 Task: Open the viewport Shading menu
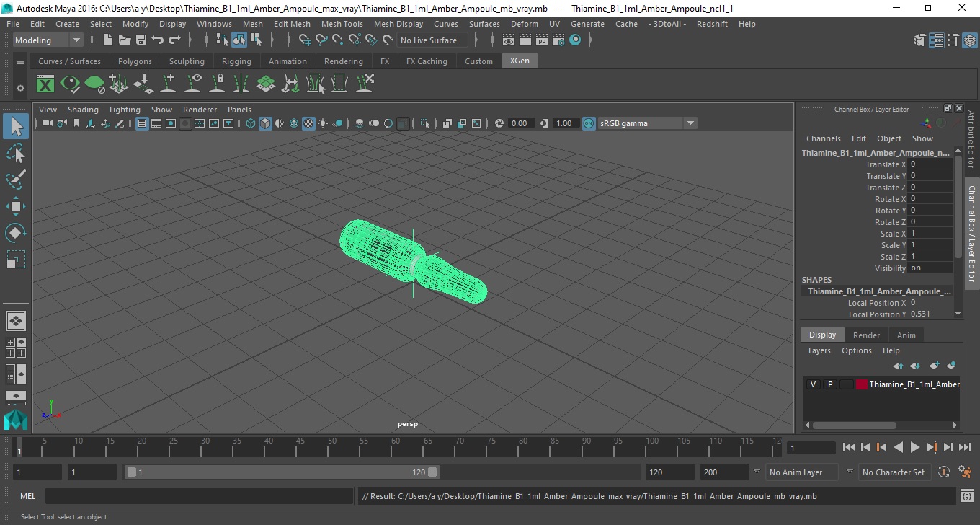click(83, 110)
